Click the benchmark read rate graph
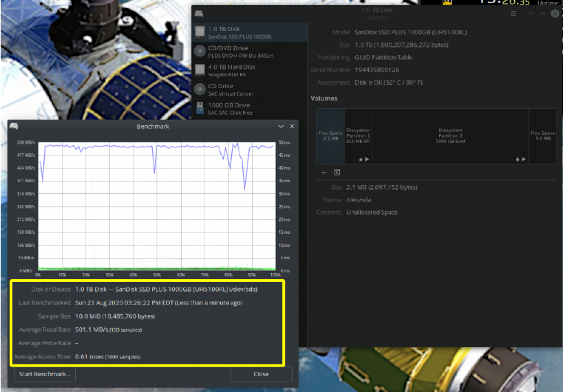Image resolution: width=563 pixels, height=392 pixels. [x=157, y=206]
